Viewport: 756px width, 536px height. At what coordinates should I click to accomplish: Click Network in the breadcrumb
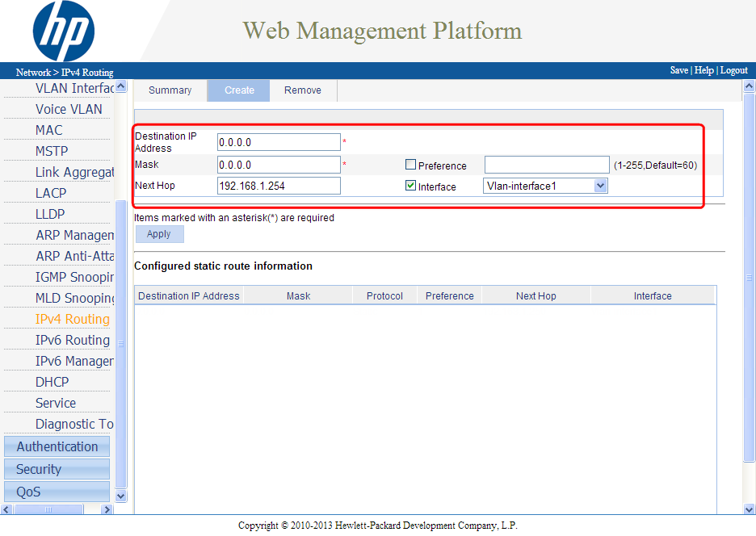pyautogui.click(x=33, y=73)
